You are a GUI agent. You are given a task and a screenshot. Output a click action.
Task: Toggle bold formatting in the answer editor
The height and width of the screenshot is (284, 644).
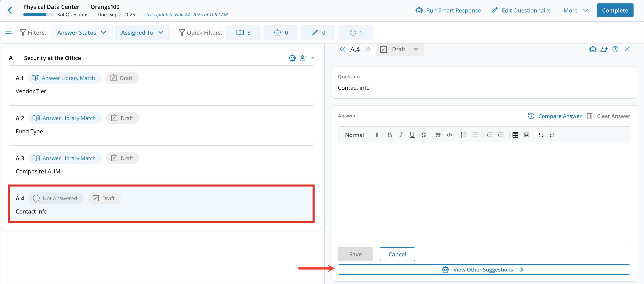pyautogui.click(x=390, y=135)
